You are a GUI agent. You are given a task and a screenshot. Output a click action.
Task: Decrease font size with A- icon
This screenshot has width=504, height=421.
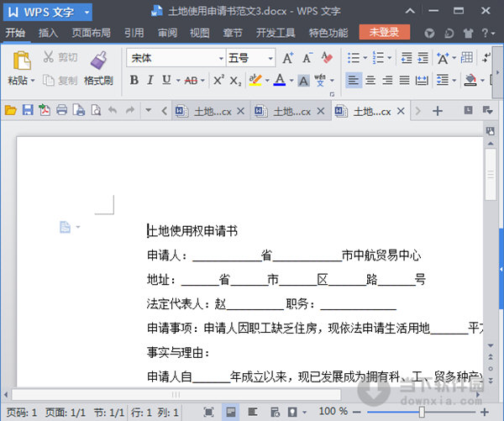tap(307, 58)
